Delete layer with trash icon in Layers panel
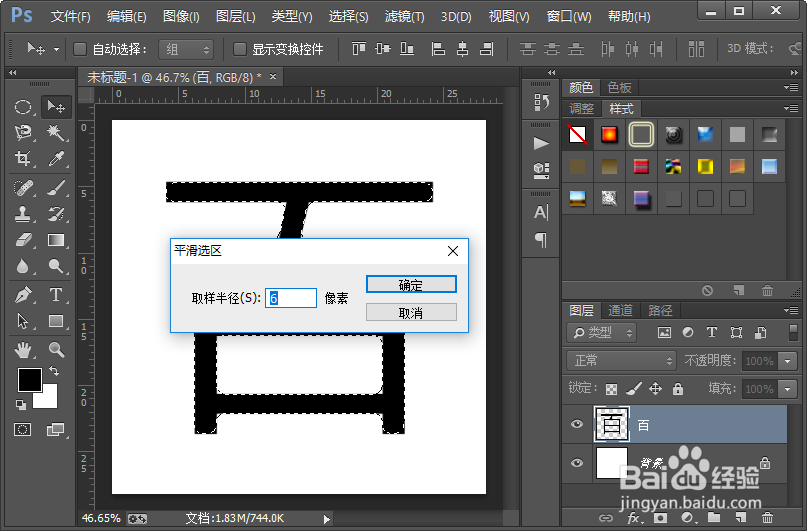The width and height of the screenshot is (807, 531). [767, 518]
